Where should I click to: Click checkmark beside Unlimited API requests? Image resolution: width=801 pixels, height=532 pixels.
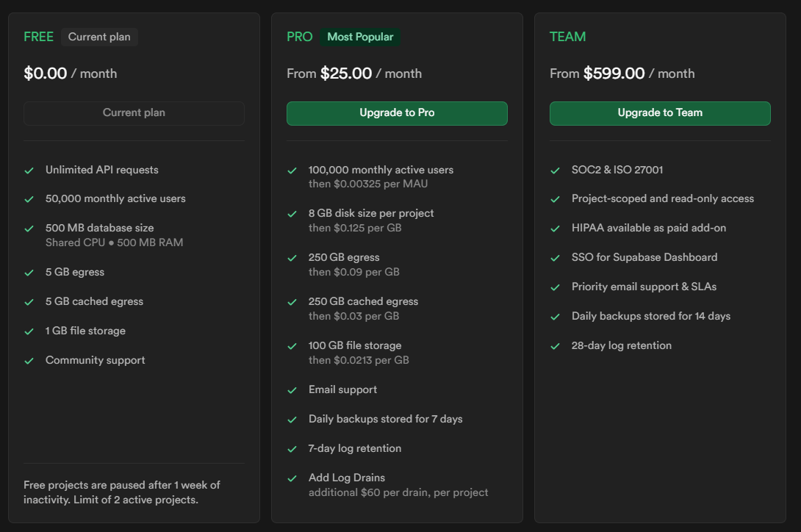[29, 170]
